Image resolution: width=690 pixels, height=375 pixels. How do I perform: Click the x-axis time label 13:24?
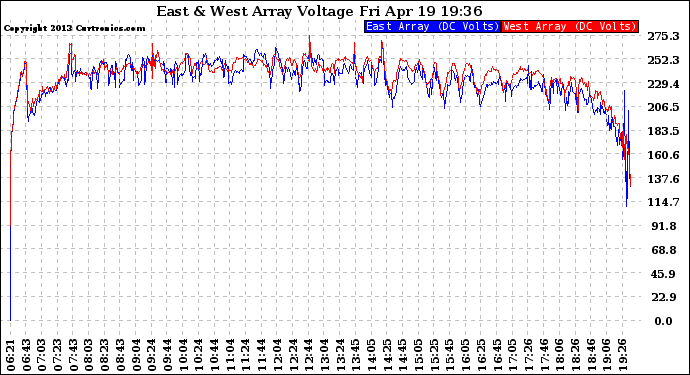click(340, 355)
